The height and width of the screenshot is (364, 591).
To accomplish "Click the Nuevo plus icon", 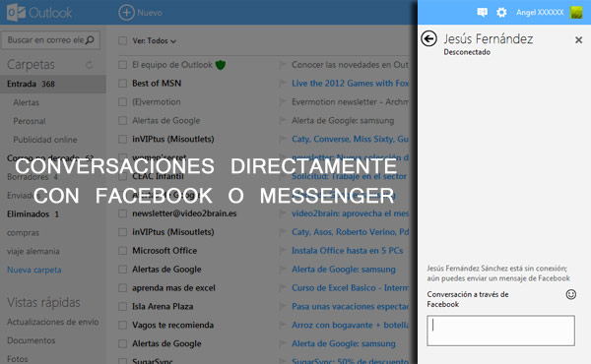I will point(126,13).
